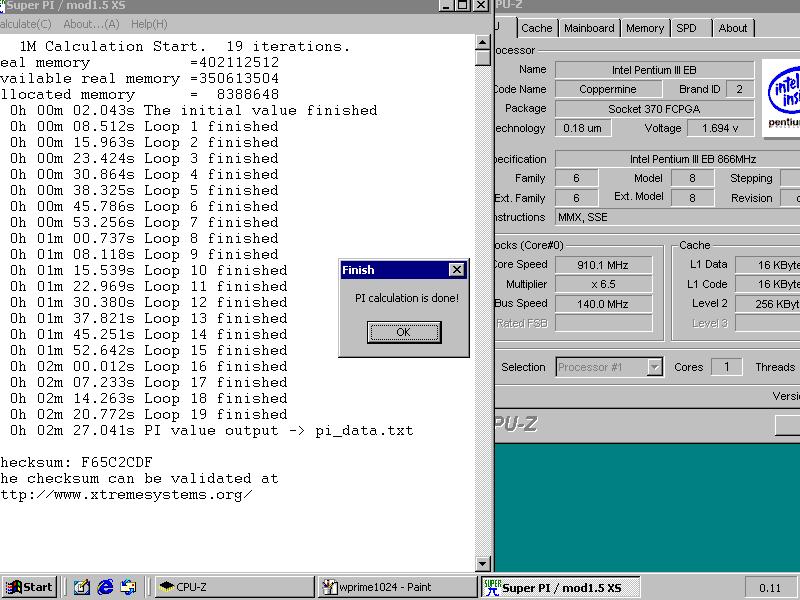Image resolution: width=800 pixels, height=600 pixels.
Task: Open the About(A) menu in Super PI
Action: (91, 24)
